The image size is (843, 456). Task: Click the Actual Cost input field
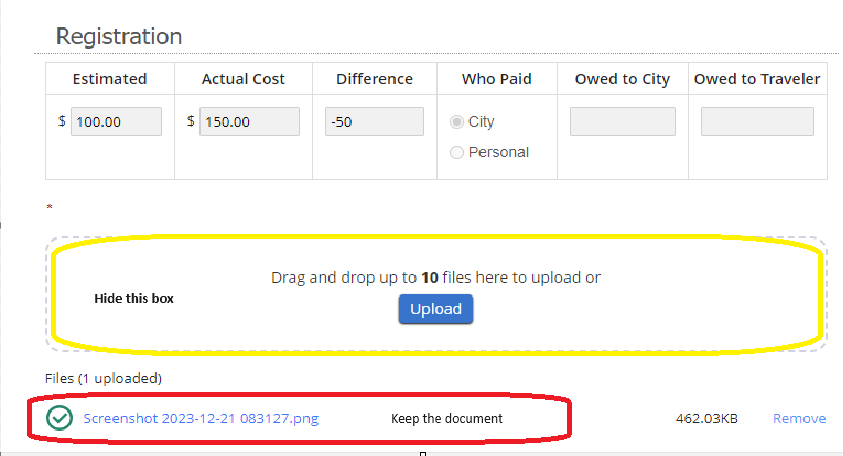pos(249,122)
